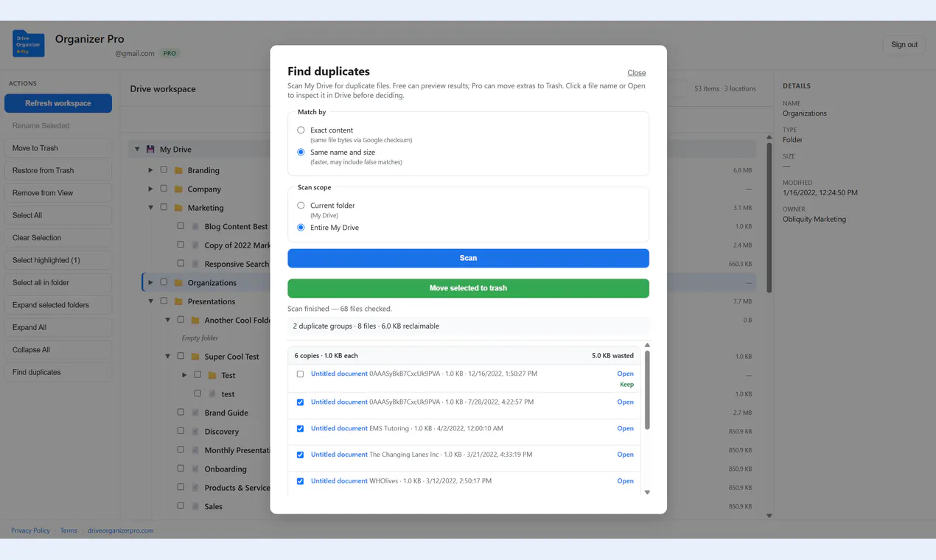Click the Super Cool Test folder icon
936x560 pixels.
195,357
